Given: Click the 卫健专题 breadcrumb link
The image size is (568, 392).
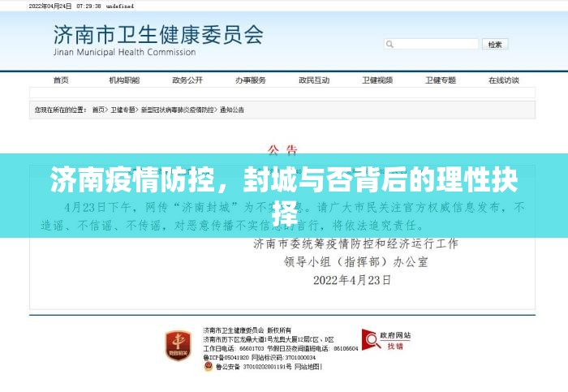Looking at the screenshot, I should click(x=123, y=110).
